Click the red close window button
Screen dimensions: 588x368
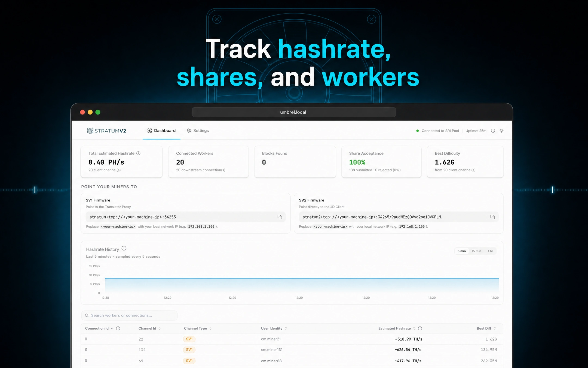pos(82,112)
